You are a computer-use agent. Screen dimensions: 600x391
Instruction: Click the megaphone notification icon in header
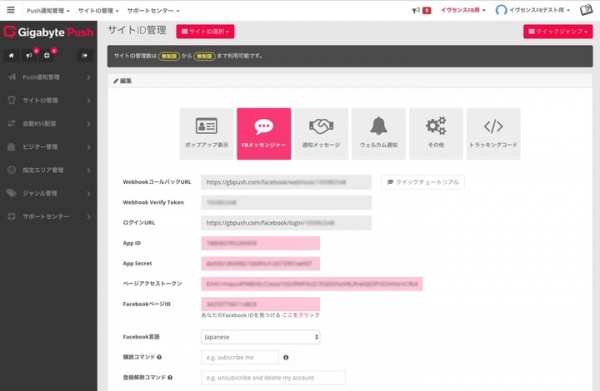coord(416,10)
